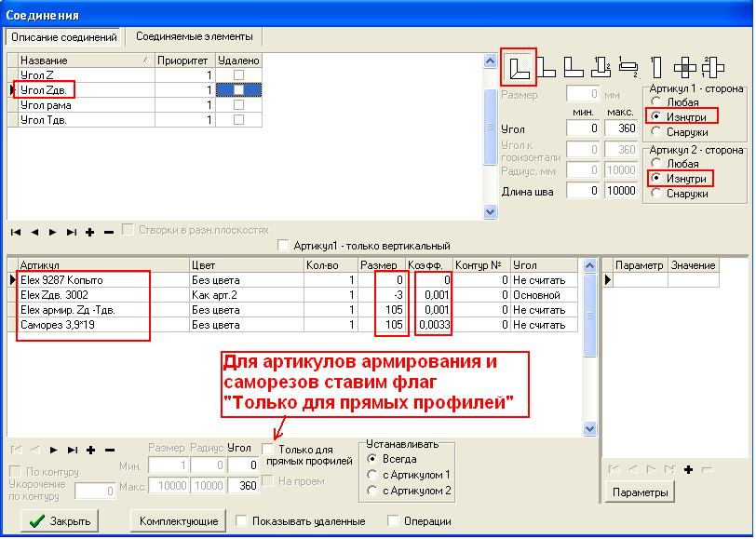Image resolution: width=756 pixels, height=539 pixels.
Task: Add a new connection with the upper plus icon
Action: point(89,233)
